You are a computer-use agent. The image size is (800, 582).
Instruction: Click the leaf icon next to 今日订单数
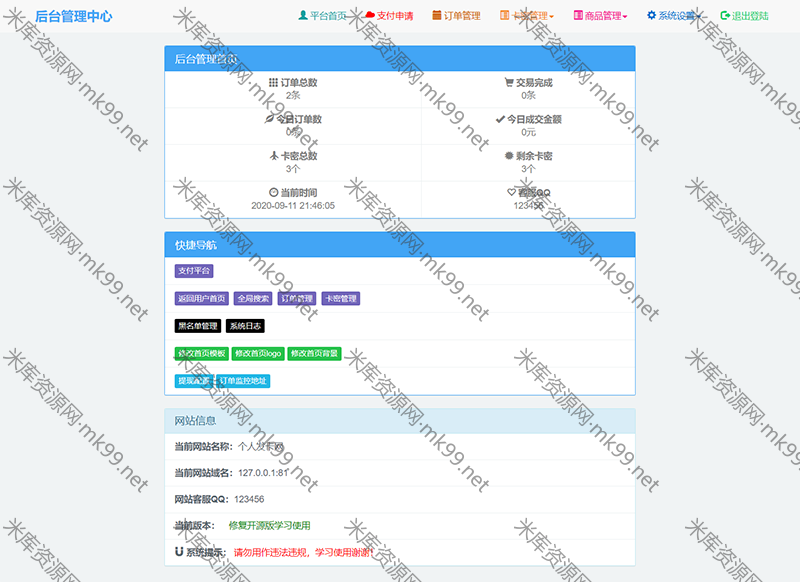(269, 119)
